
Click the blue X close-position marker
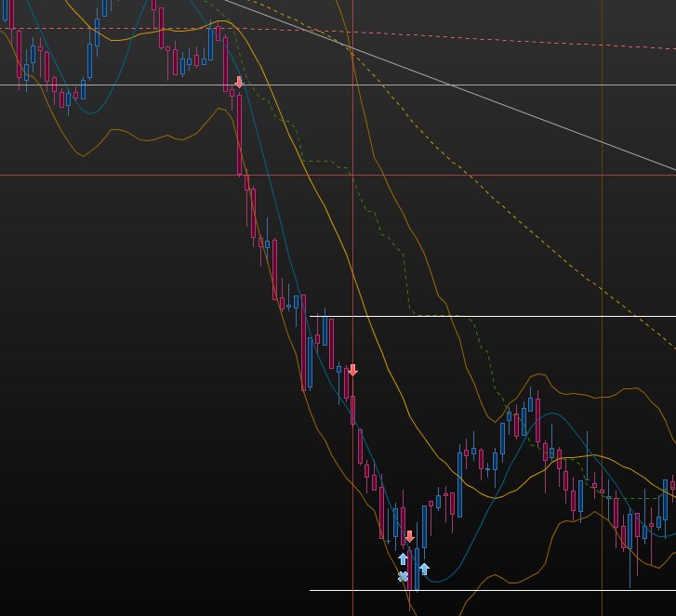click(403, 577)
